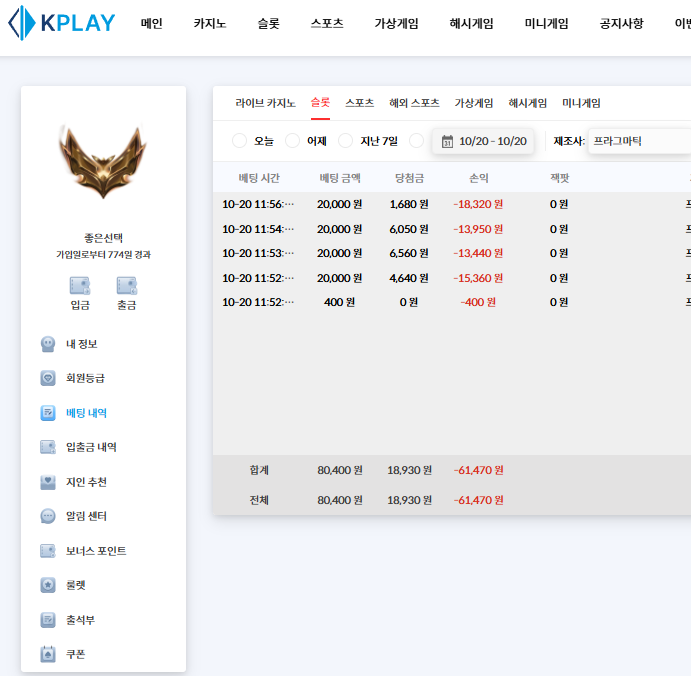Switch to the 해외 스포츠 tab
Screen dimensions: 691x676
pos(414,102)
